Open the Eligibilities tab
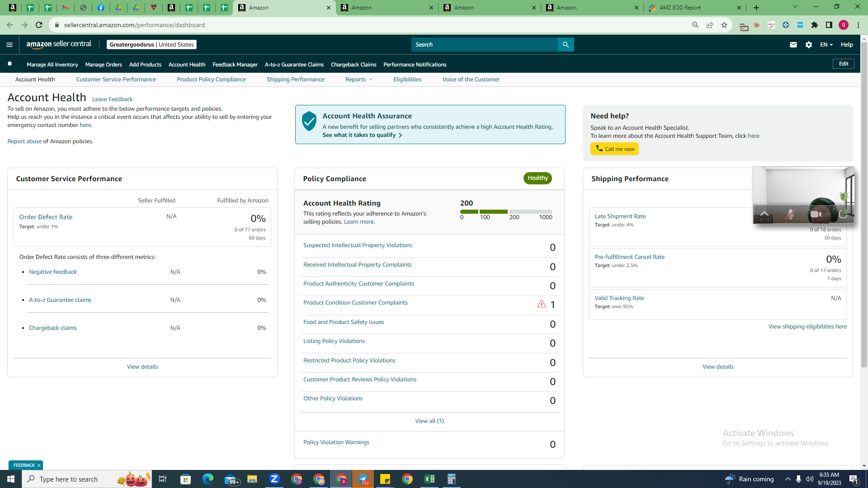This screenshot has height=488, width=868. point(407,80)
